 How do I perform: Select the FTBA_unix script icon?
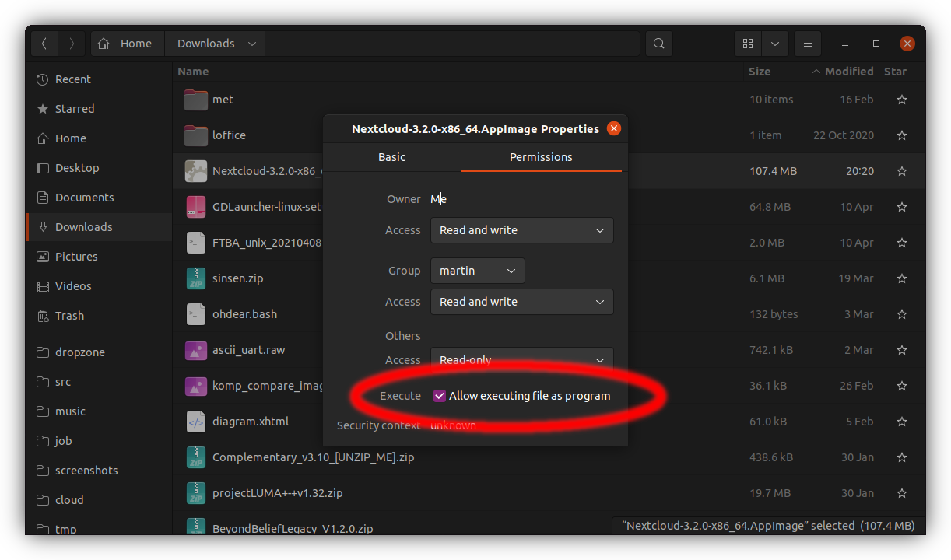pos(196,243)
